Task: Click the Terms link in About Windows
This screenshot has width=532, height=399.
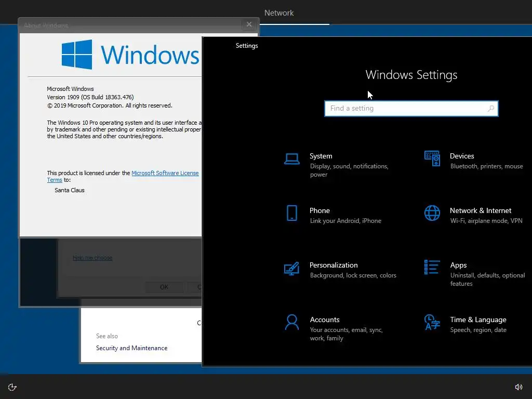Action: (x=54, y=180)
